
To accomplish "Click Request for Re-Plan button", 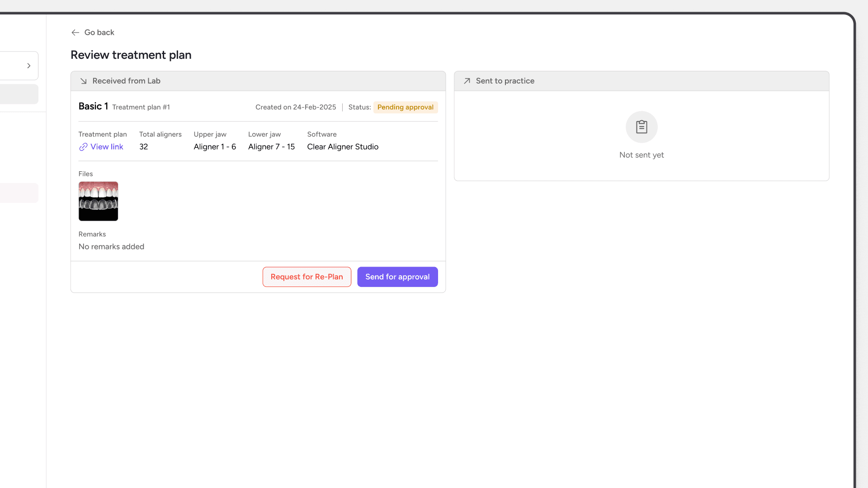I will coord(307,277).
